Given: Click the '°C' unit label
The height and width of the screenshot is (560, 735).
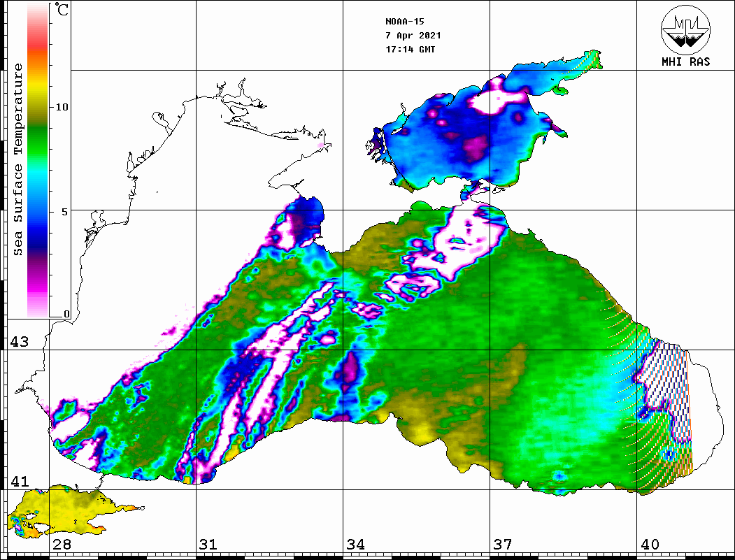Looking at the screenshot, I should (x=62, y=9).
